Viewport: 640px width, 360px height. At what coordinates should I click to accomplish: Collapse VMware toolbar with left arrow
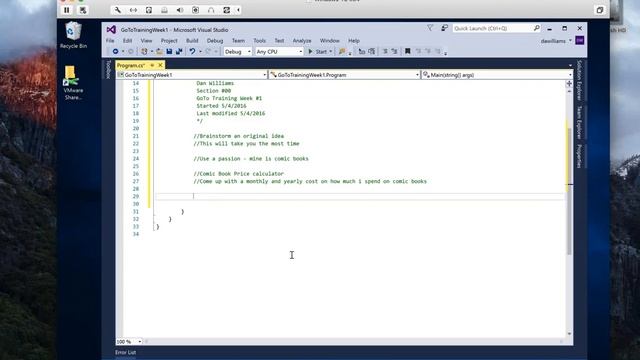(238, 10)
